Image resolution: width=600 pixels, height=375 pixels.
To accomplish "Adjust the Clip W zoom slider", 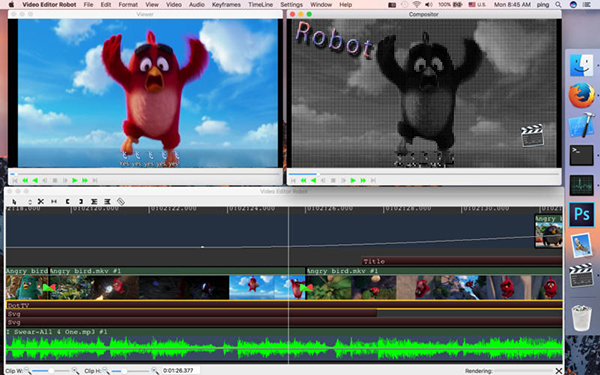I will (51, 371).
